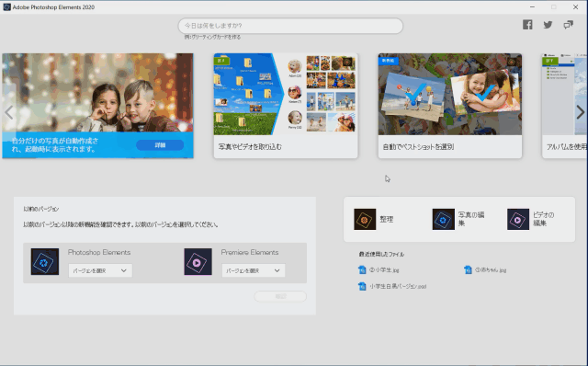The width and height of the screenshot is (588, 366).
Task: Click the auto-creation banner with children photo
Action: pos(97,106)
